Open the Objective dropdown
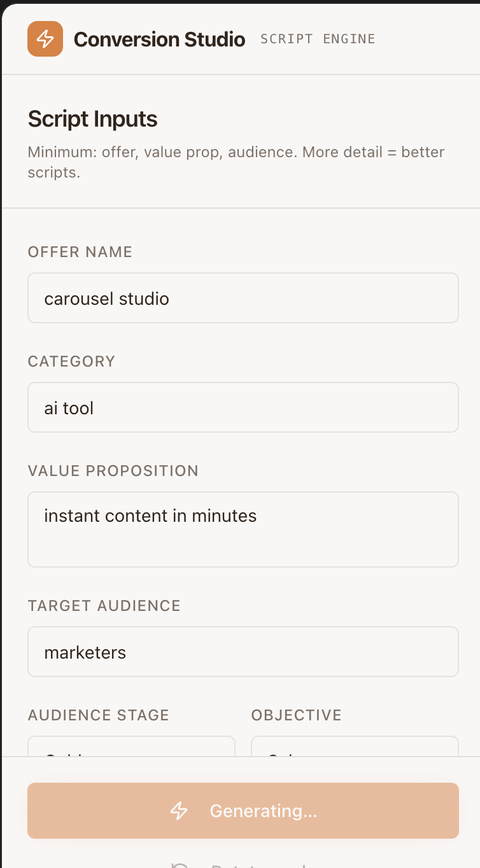This screenshot has width=480, height=868. coord(355,747)
